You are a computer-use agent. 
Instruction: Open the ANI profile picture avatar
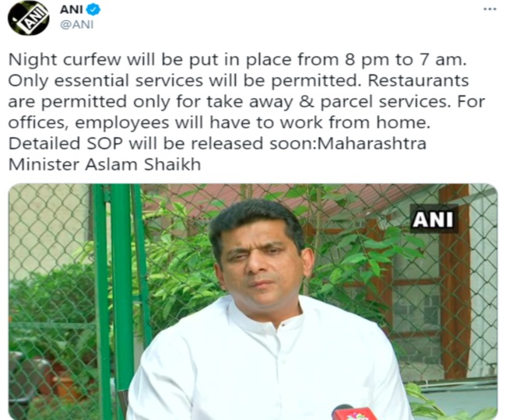click(x=28, y=18)
